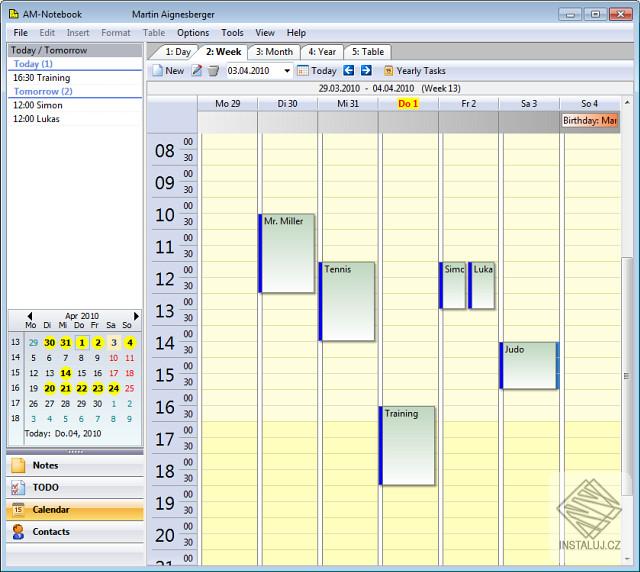Viewport: 640px width, 572px height.
Task: Click the Contacts person icon in sidebar
Action: (x=18, y=532)
